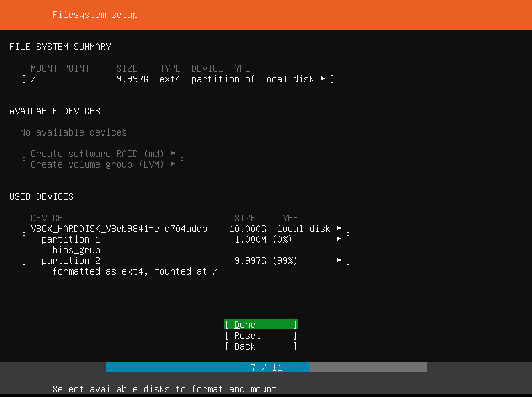Click 'No available devices' text

click(74, 132)
